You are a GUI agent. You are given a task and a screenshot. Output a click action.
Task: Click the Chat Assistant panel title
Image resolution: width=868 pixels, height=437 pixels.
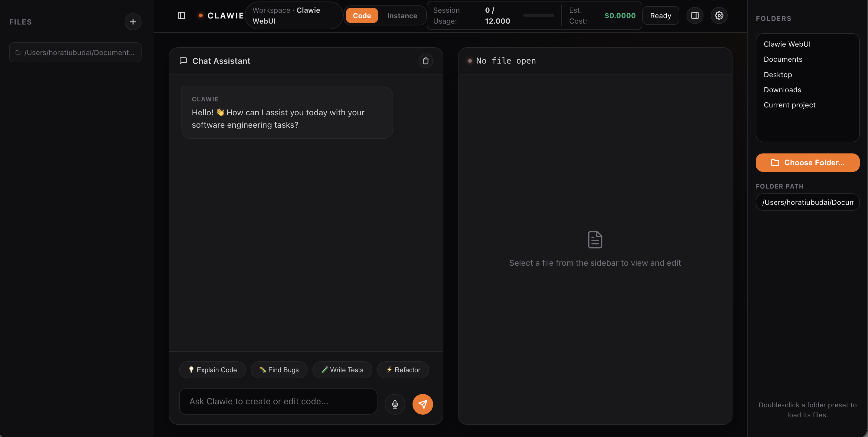coord(221,61)
